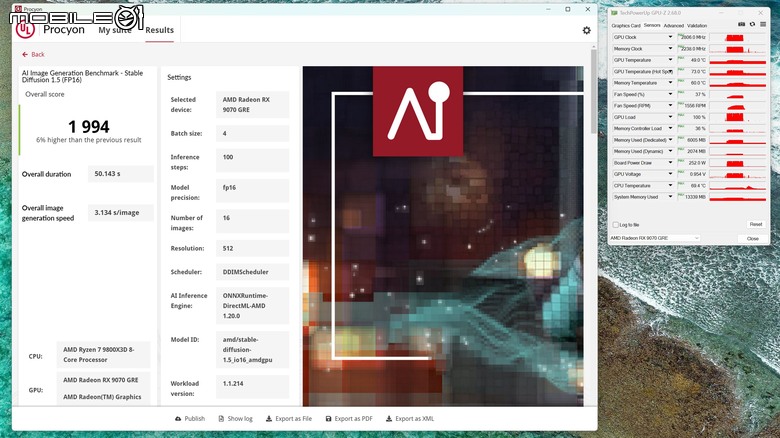Click the Procyon vertical scrollbar thumb
This screenshot has height=438, width=780.
[x=593, y=91]
